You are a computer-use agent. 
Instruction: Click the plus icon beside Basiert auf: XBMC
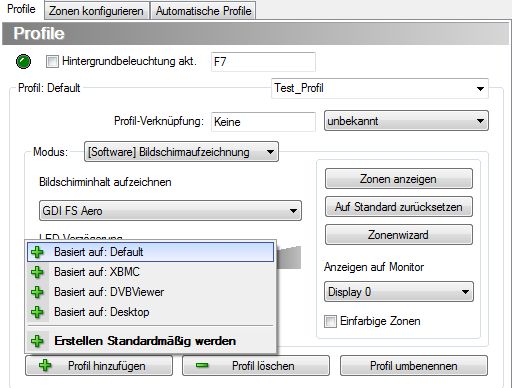(37, 272)
